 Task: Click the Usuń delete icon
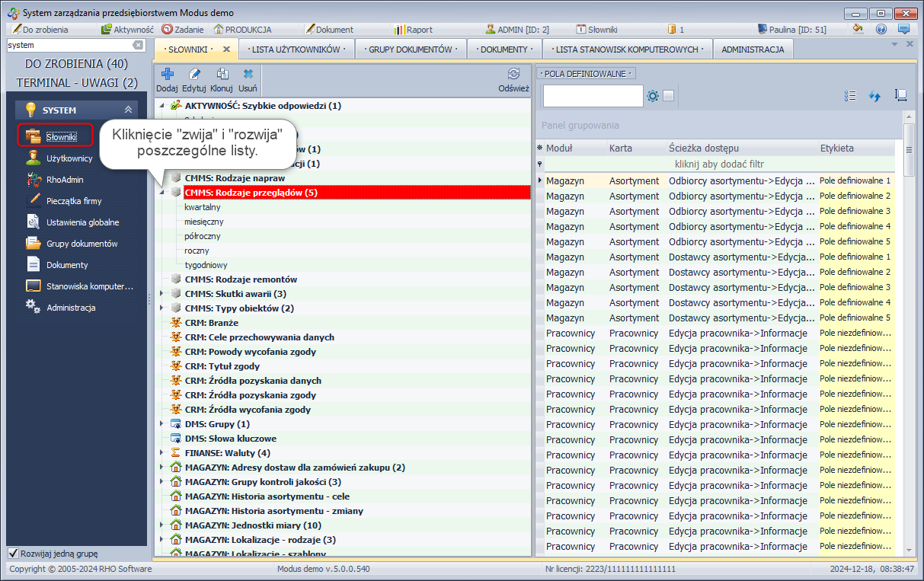click(x=248, y=75)
